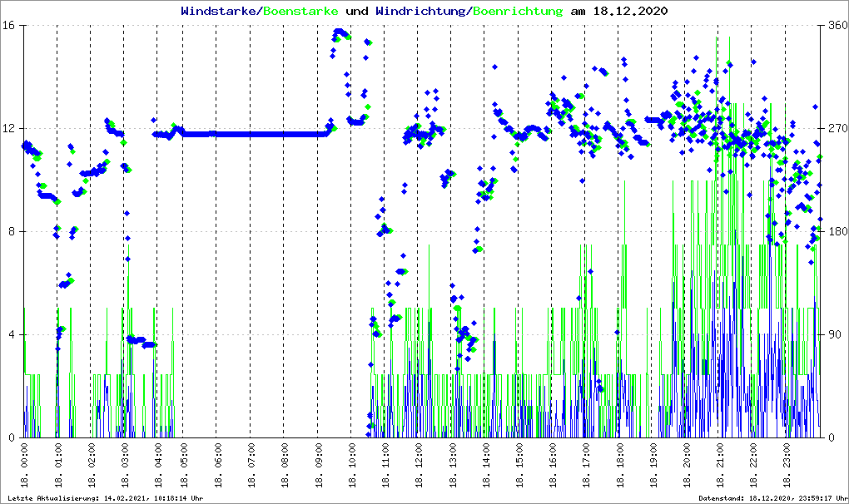Click the 'Windrichtung' title word

[420, 12]
